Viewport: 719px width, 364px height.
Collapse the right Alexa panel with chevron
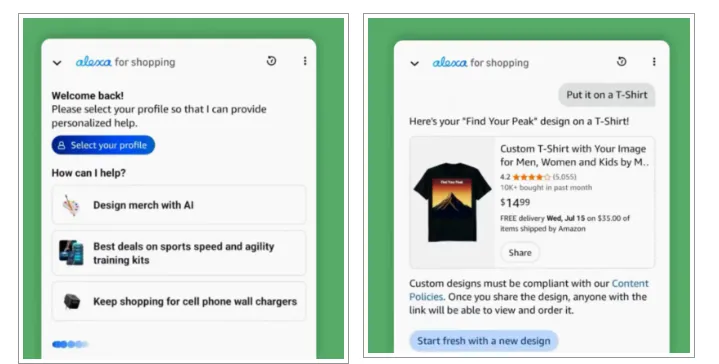click(415, 63)
